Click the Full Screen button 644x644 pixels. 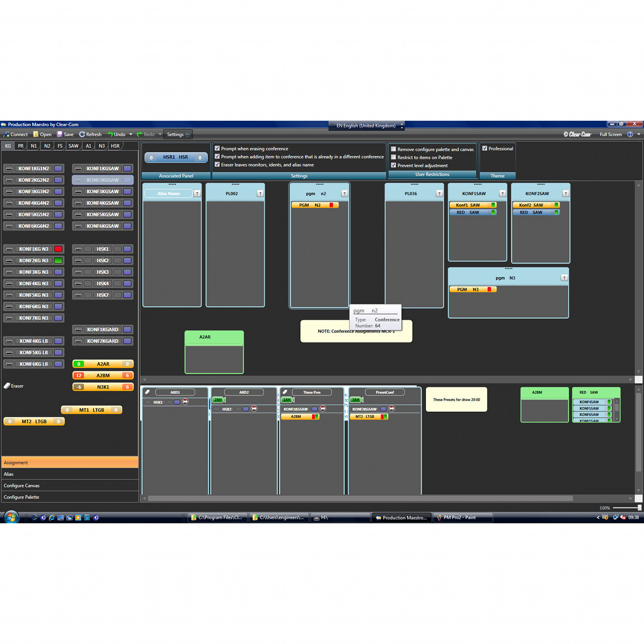coord(611,134)
